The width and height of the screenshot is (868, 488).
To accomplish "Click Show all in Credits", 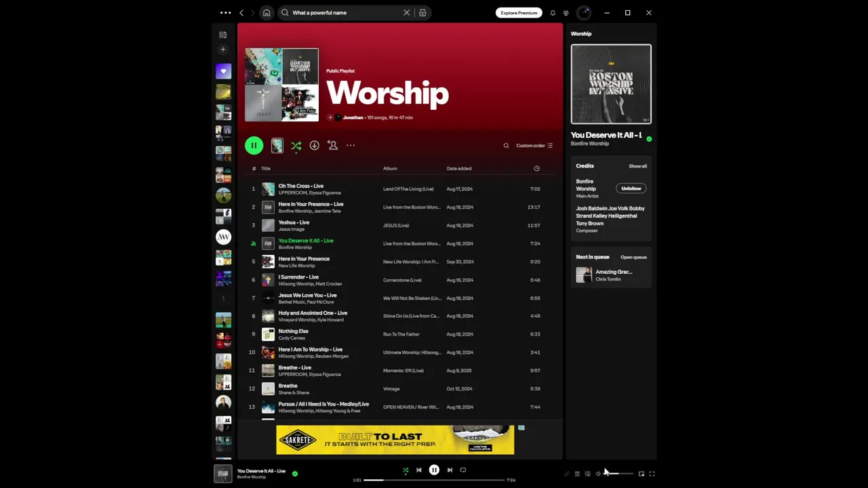I will pos(637,166).
